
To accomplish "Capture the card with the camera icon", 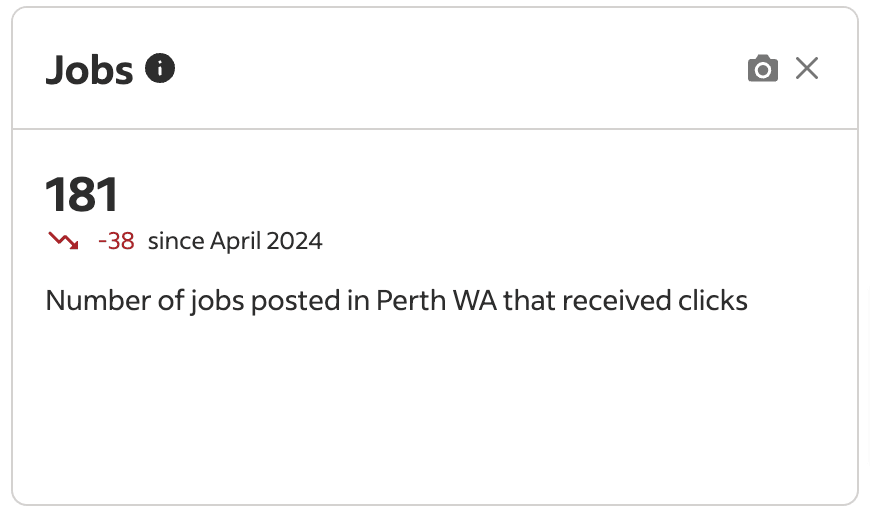I will click(762, 69).
